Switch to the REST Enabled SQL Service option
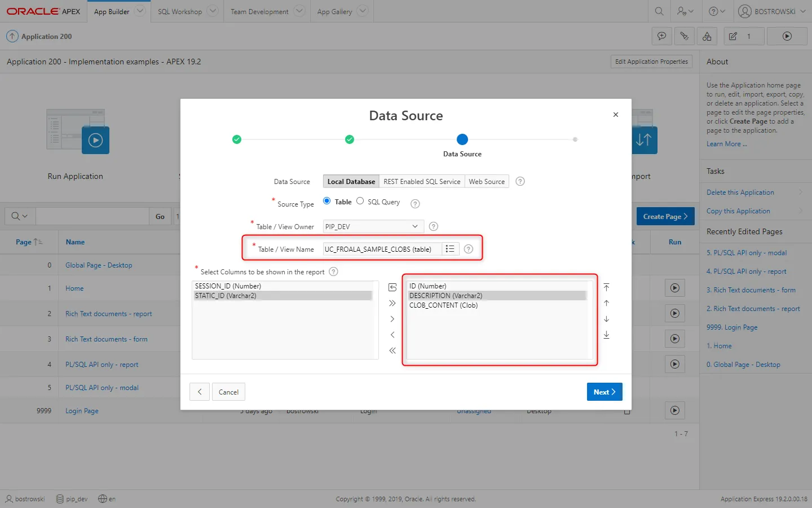The height and width of the screenshot is (508, 812). click(422, 181)
